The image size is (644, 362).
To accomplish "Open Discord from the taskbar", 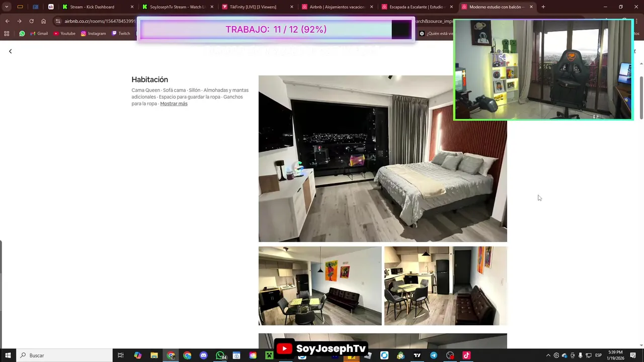I will tap(203, 355).
